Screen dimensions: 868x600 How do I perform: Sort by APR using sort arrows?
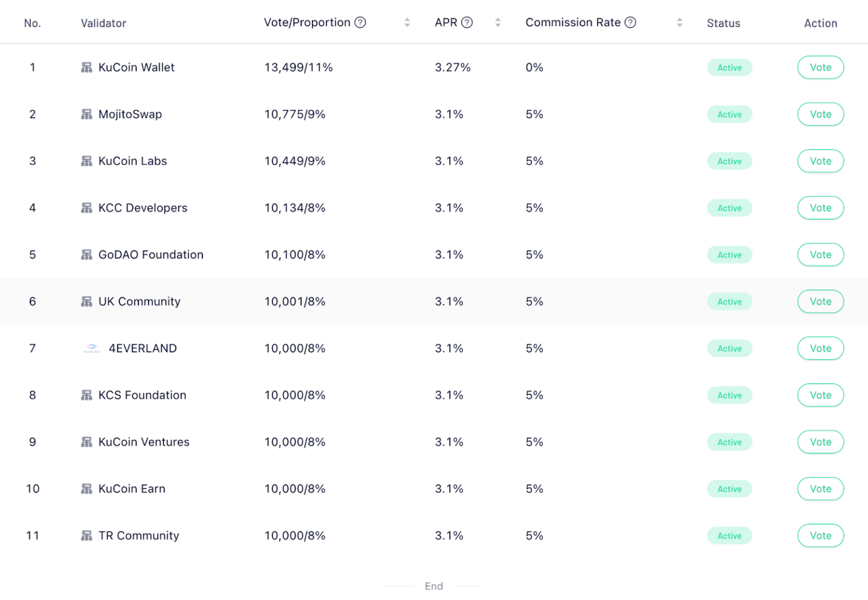point(498,23)
